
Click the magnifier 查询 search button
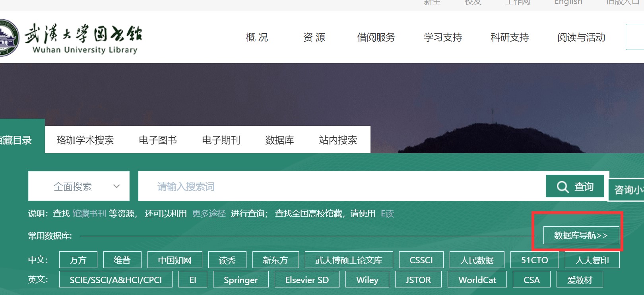(x=574, y=186)
